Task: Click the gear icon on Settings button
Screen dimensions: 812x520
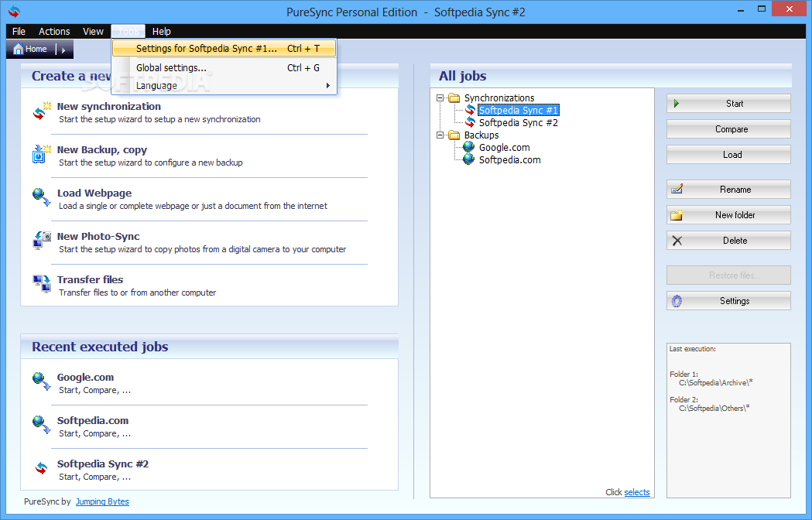Action: (x=677, y=301)
